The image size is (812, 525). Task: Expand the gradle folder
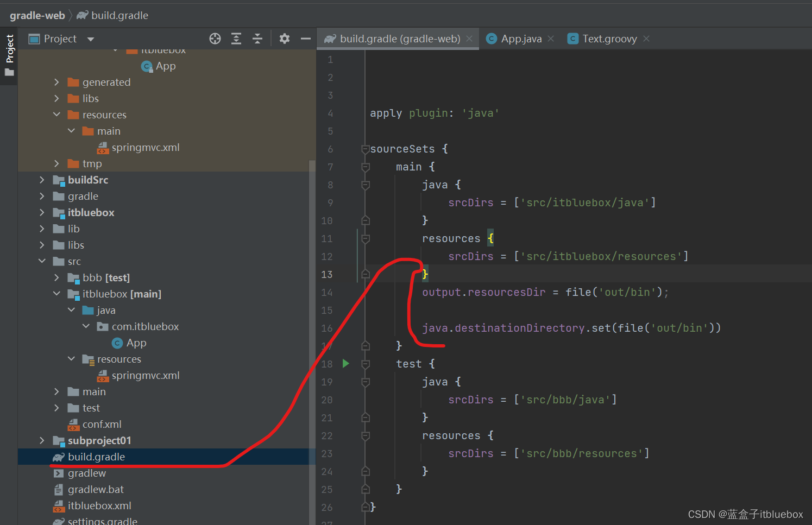[x=42, y=196]
